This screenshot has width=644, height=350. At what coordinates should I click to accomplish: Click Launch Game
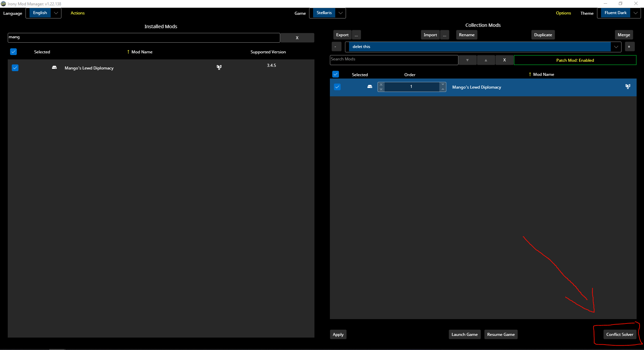pyautogui.click(x=464, y=335)
